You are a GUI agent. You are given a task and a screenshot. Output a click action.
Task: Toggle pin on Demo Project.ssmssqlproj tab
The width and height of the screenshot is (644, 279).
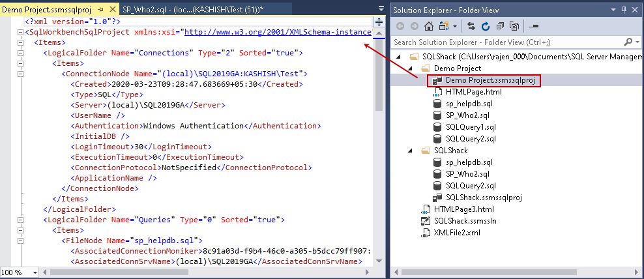tap(102, 9)
